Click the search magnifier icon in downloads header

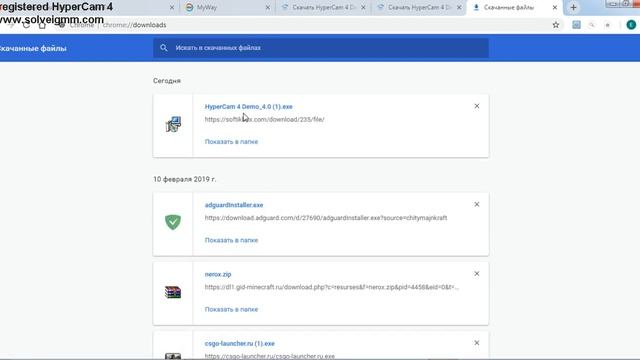click(x=164, y=48)
